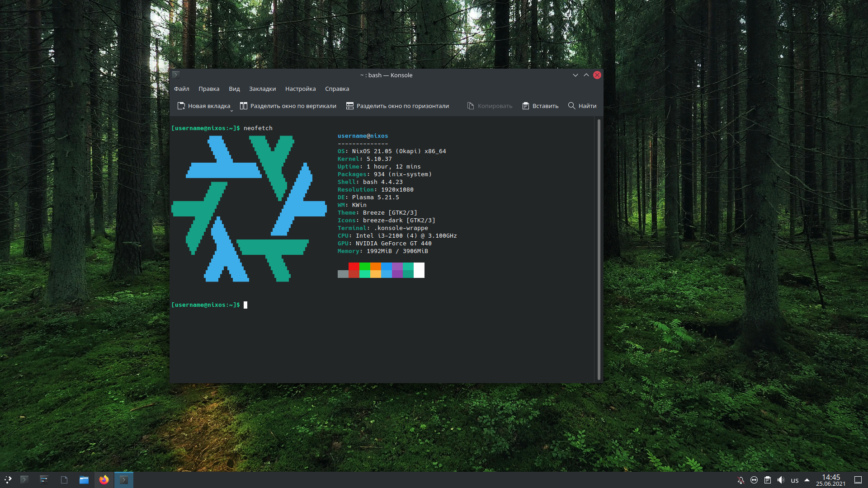Click the Konsole window icon in title bar

pyautogui.click(x=176, y=75)
